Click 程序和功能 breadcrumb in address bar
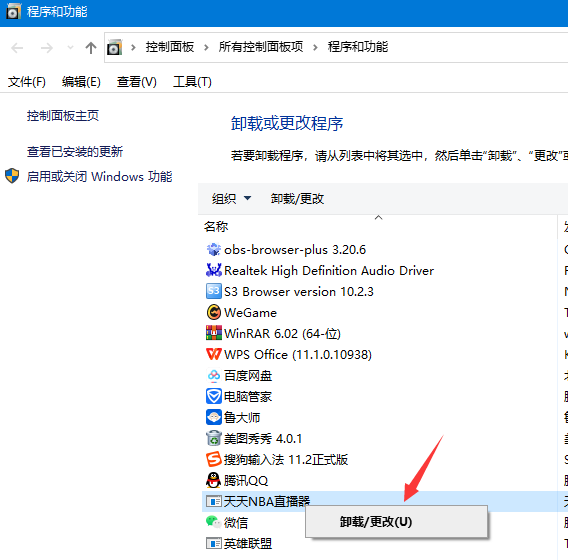 pyautogui.click(x=358, y=47)
